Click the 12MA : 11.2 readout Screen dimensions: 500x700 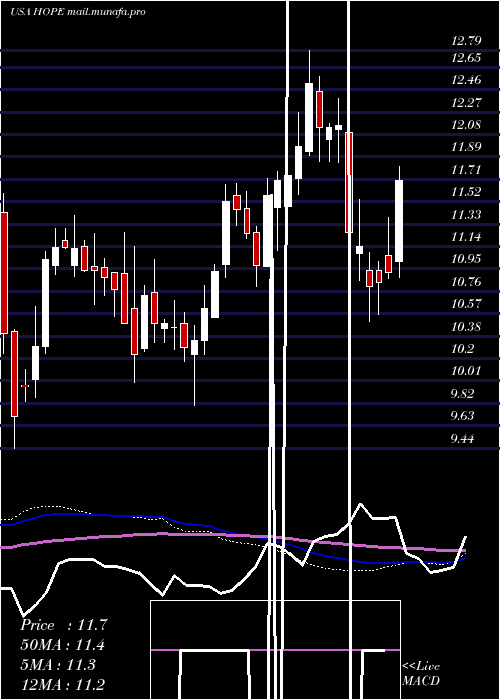[x=62, y=685]
